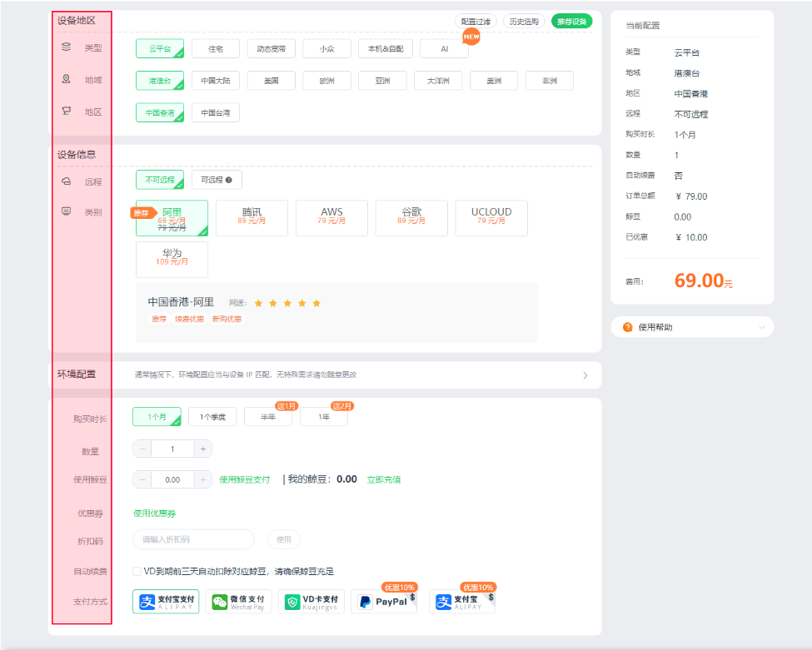The height and width of the screenshot is (650, 812).
Task: Click the 使用优惠券 coupon link
Action: (x=154, y=514)
